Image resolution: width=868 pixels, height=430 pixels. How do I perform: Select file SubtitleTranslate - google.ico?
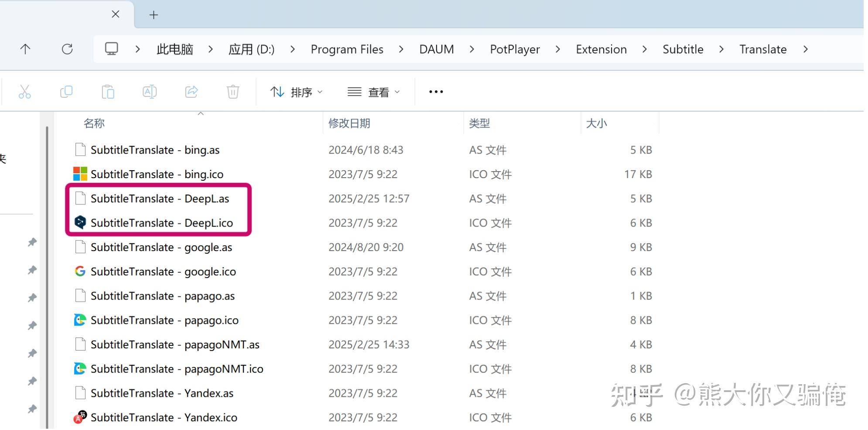click(164, 272)
